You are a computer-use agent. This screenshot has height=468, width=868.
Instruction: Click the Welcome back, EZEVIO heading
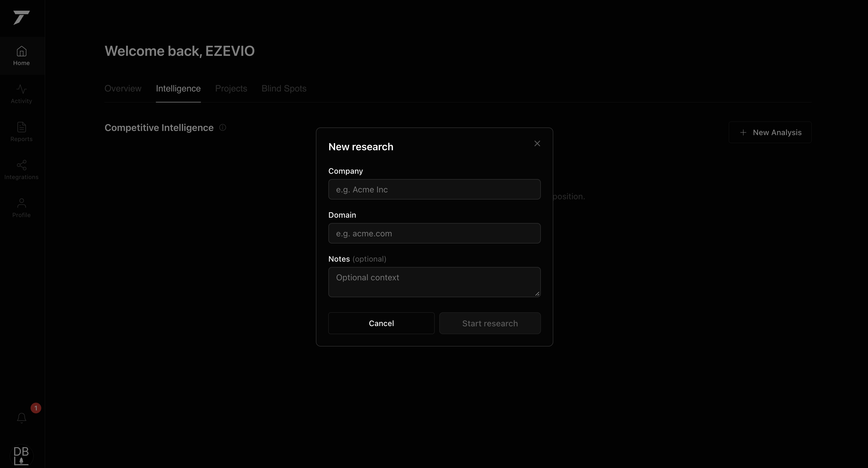[x=180, y=51]
